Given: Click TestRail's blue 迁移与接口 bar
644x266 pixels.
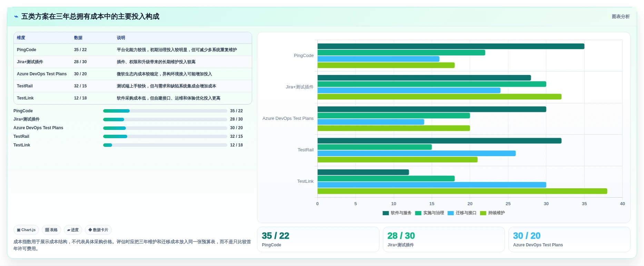Looking at the screenshot, I should pos(417,153).
